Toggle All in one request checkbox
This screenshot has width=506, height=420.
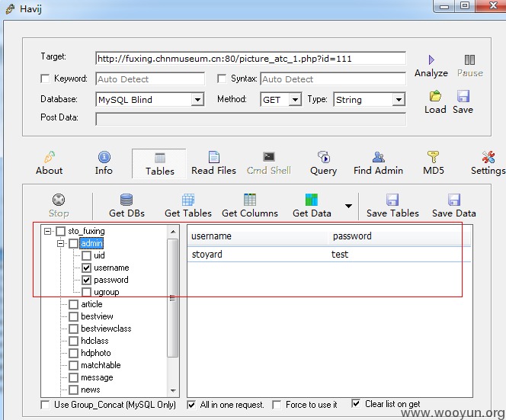point(191,405)
